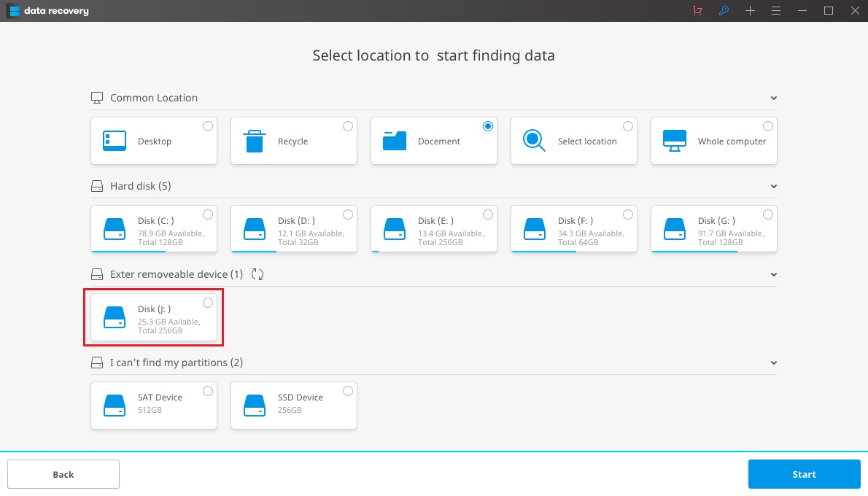This screenshot has height=496, width=868.
Task: Minimize the data recovery window
Action: 802,10
